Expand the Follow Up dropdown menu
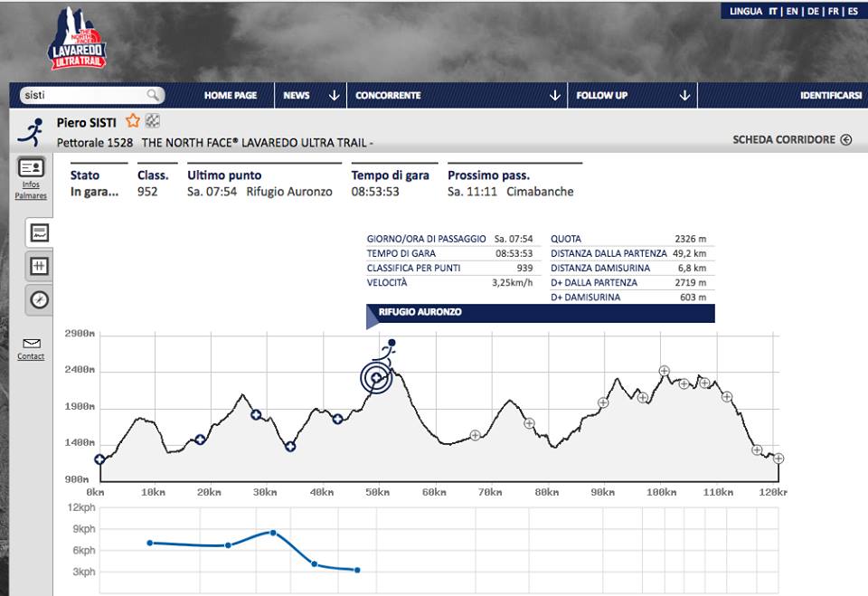This screenshot has height=596, width=868. (x=684, y=95)
